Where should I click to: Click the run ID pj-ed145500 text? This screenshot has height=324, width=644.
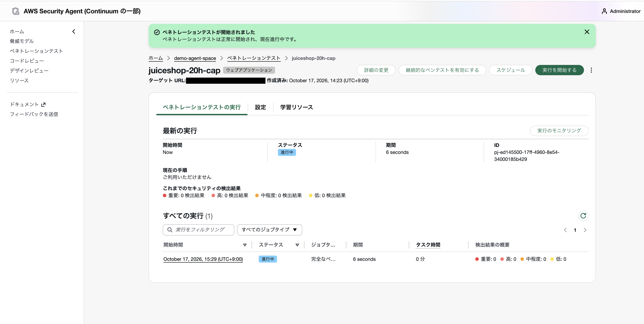pos(527,156)
